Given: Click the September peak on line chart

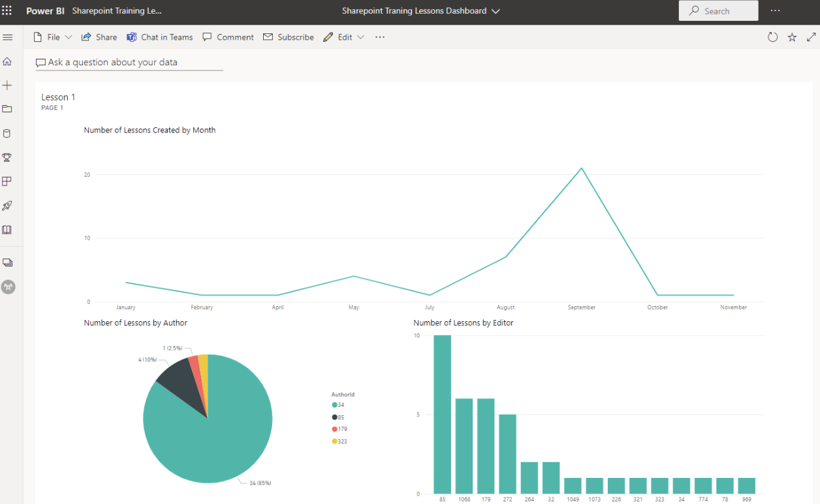Looking at the screenshot, I should [582, 168].
